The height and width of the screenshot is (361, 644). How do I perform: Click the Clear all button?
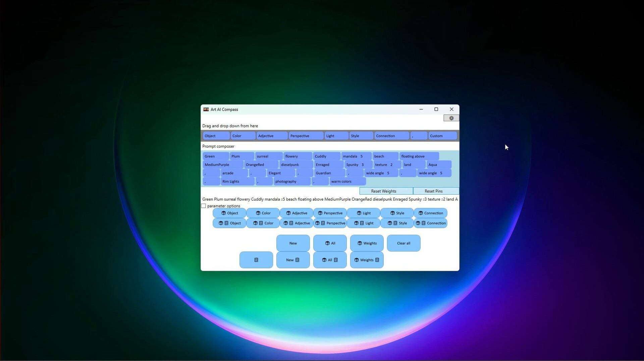click(404, 243)
